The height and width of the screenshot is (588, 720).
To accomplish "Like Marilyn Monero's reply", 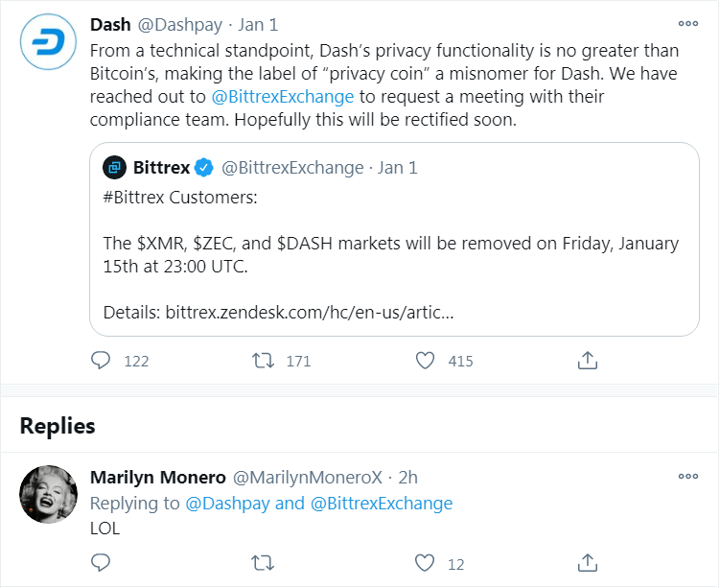I will pyautogui.click(x=426, y=563).
